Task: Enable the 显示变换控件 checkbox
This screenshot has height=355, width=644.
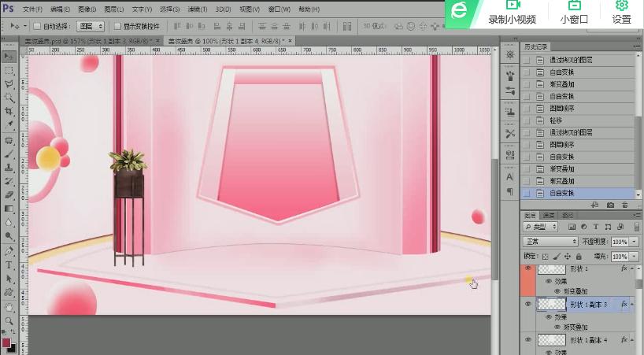Action: (x=117, y=26)
